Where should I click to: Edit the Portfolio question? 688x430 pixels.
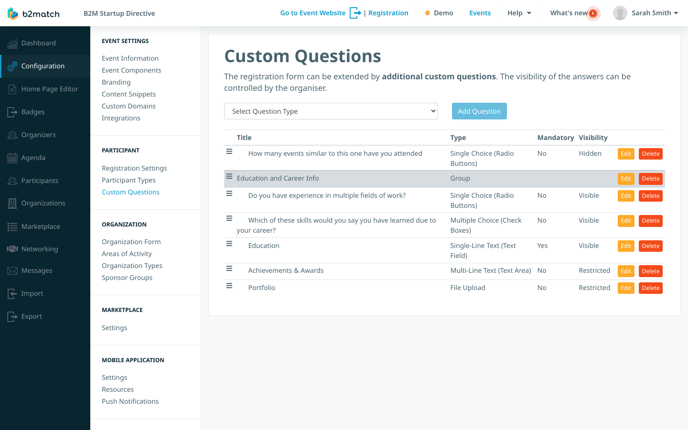click(626, 288)
